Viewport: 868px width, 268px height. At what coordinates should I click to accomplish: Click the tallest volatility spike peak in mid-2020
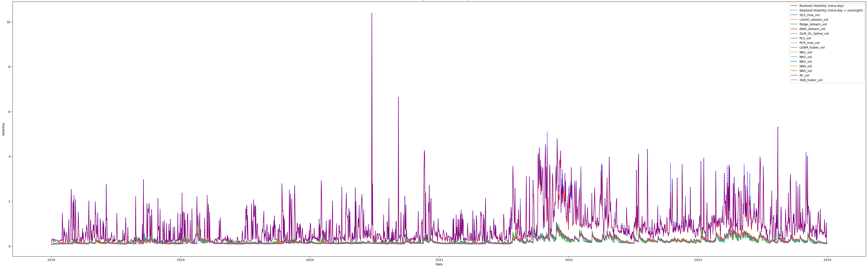pyautogui.click(x=372, y=14)
